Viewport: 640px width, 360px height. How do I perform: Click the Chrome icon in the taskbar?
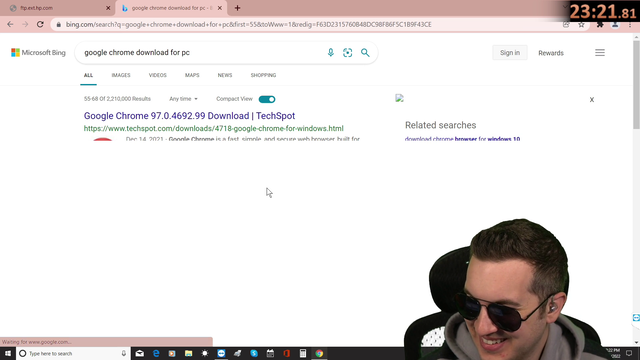point(319,353)
